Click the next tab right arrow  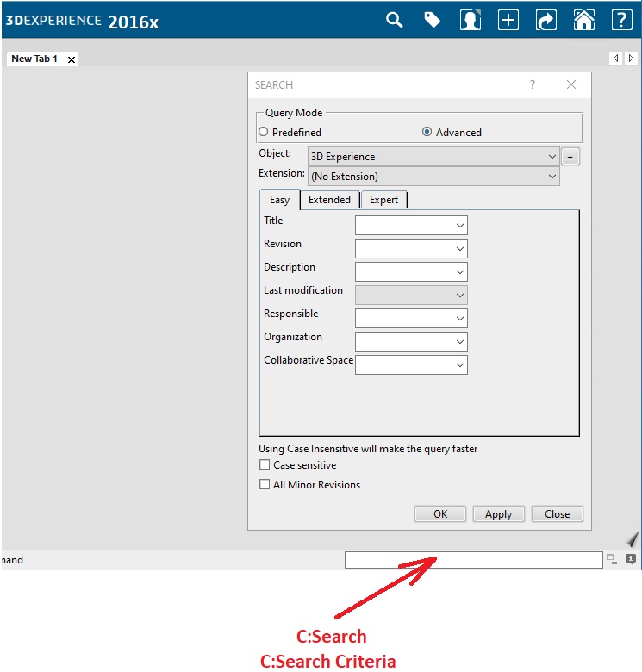[631, 58]
